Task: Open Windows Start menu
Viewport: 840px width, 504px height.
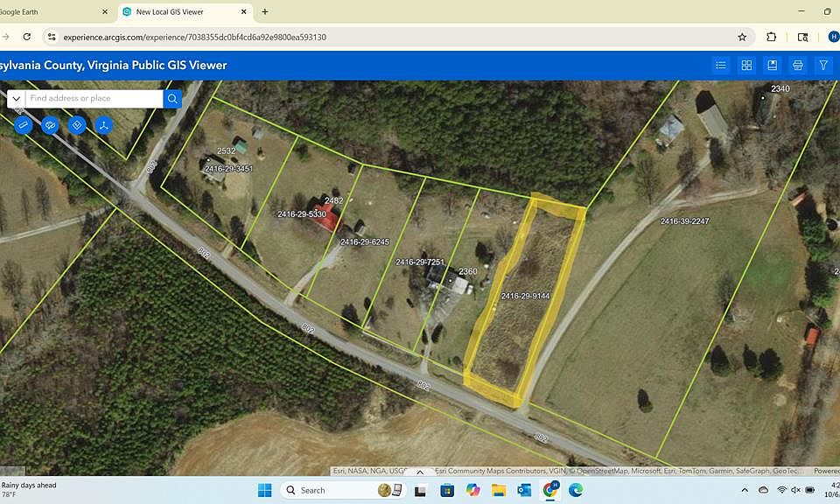Action: 264,490
